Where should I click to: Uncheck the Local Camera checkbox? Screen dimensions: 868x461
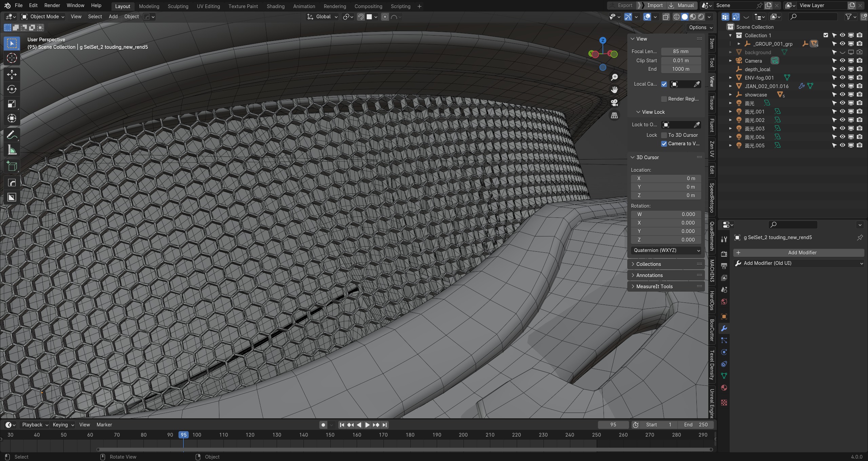[664, 84]
